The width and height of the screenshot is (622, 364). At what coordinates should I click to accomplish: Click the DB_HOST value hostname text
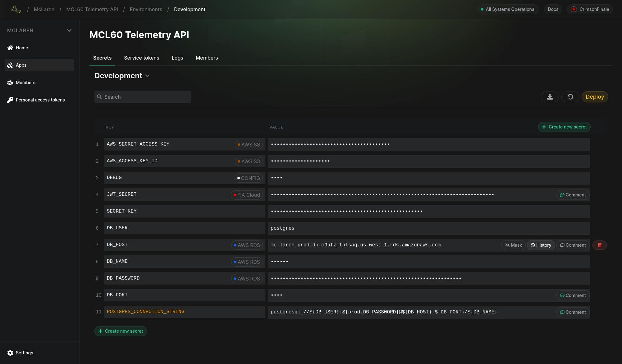(355, 245)
